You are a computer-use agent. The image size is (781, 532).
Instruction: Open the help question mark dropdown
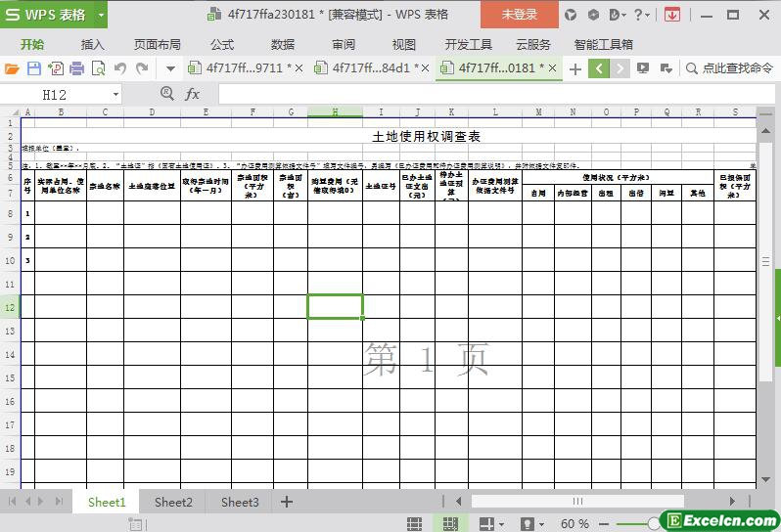(x=642, y=15)
